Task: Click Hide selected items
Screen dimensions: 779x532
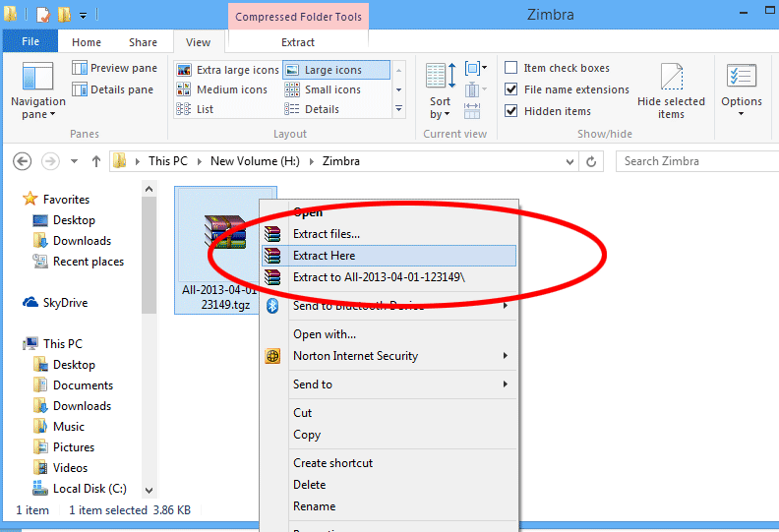Action: tap(671, 90)
